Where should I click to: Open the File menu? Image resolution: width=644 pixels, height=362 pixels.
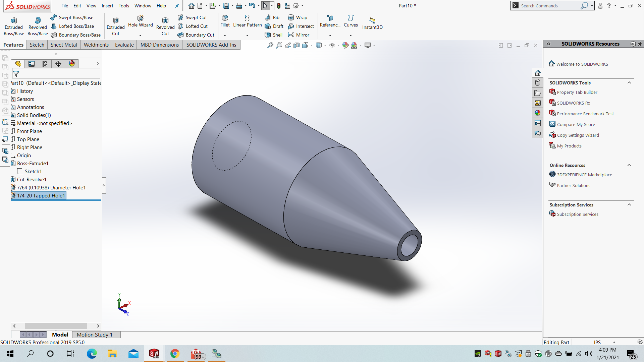[65, 6]
